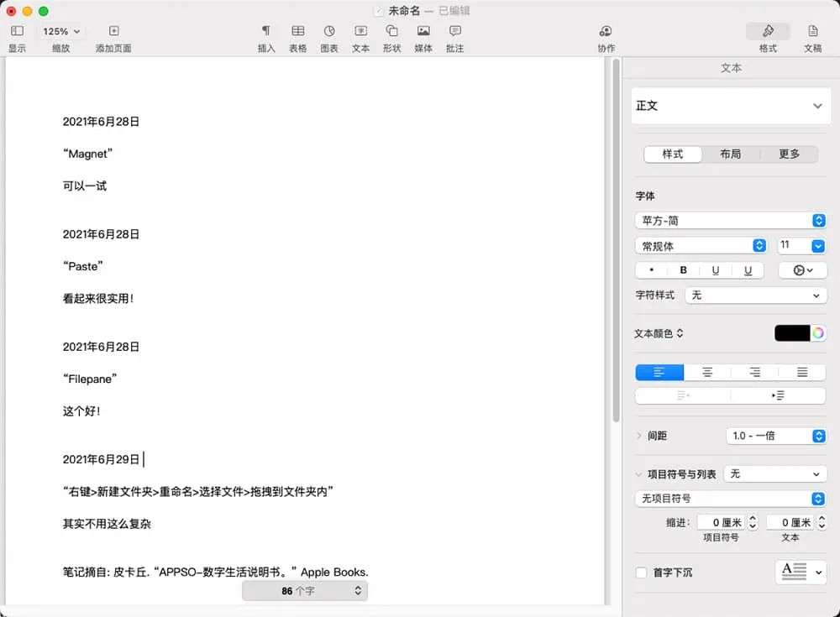
Task: Open the 显示 view options icon
Action: tap(17, 31)
